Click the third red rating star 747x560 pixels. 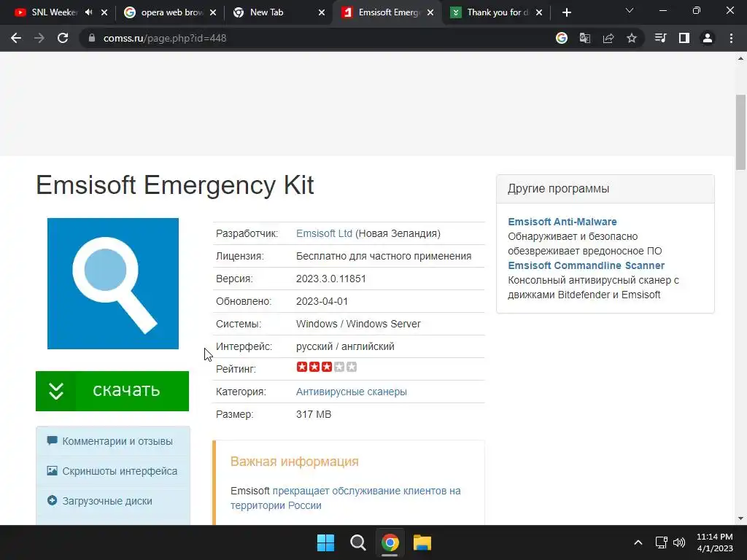[x=326, y=367]
